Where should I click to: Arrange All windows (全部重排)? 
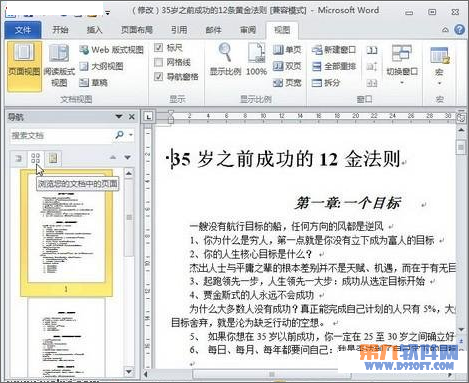click(334, 66)
